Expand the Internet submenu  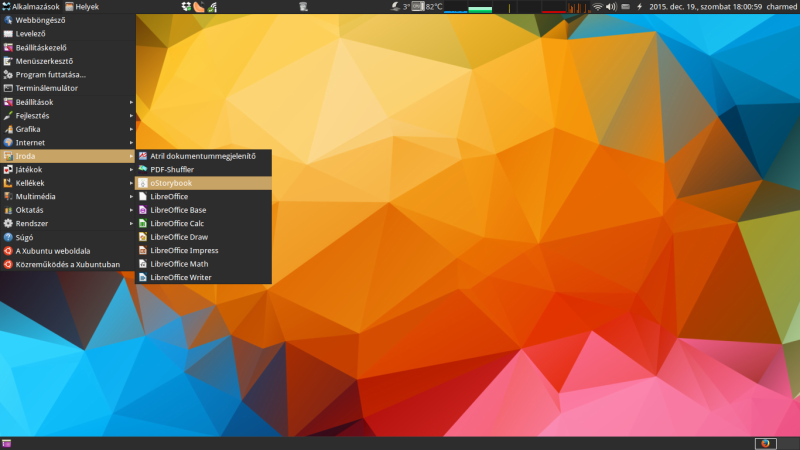[x=68, y=142]
